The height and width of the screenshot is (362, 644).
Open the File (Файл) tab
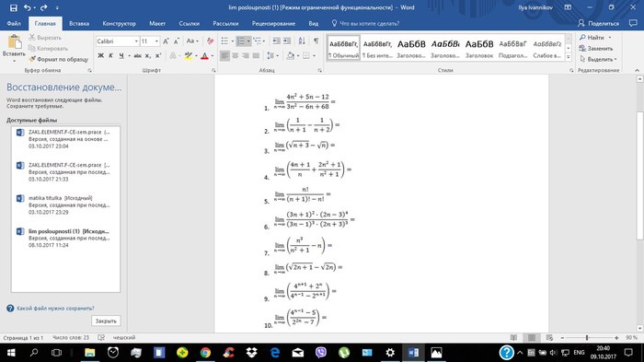point(14,23)
